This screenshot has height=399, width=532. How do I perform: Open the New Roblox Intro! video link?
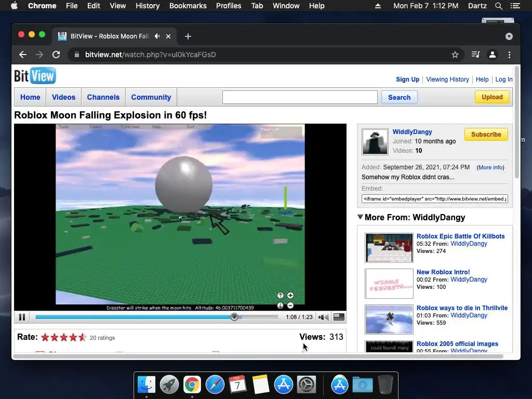443,272
